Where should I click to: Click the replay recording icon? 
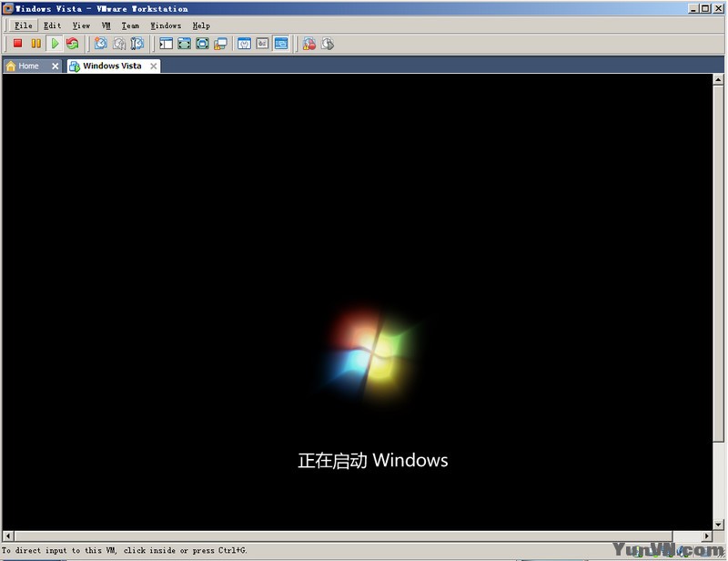pos(328,44)
